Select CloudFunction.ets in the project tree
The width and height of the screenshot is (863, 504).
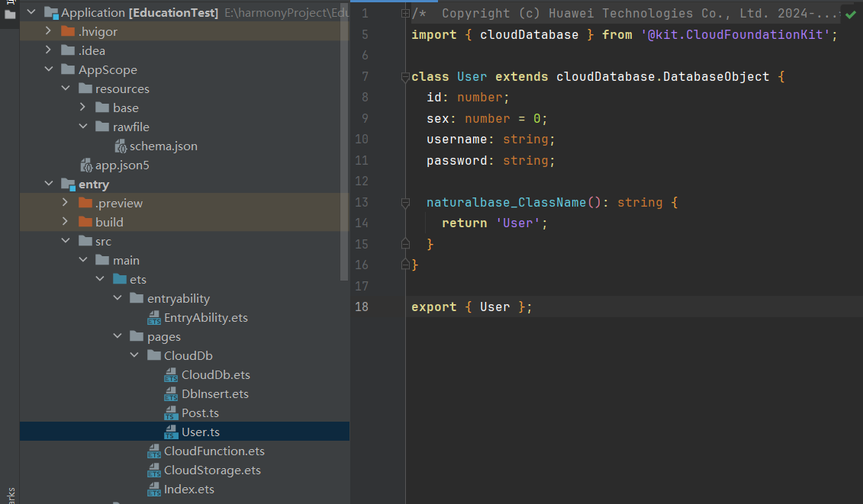(214, 451)
